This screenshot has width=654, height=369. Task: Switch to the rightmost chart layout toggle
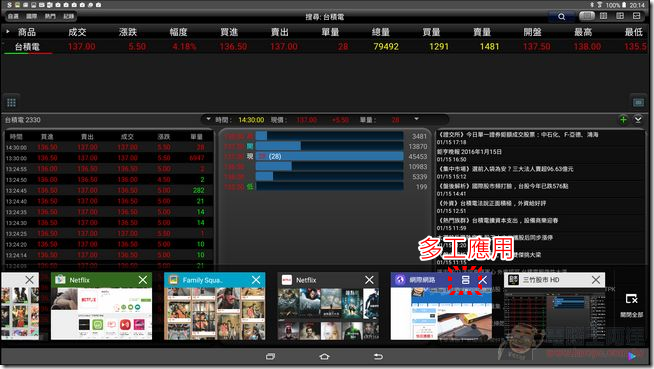pyautogui.click(x=636, y=16)
